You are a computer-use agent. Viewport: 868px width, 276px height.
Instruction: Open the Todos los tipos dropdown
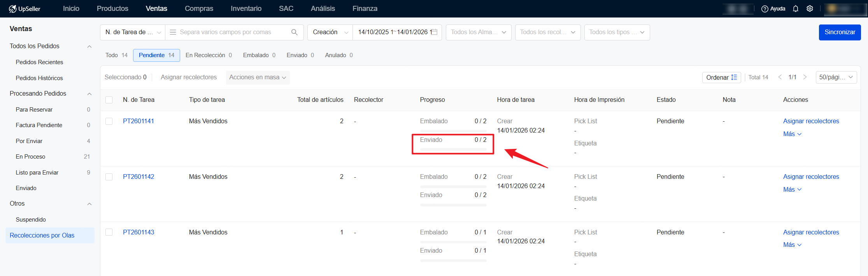617,32
